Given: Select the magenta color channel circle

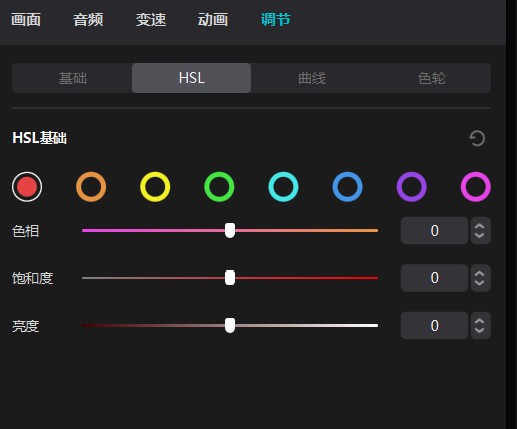Looking at the screenshot, I should [476, 187].
